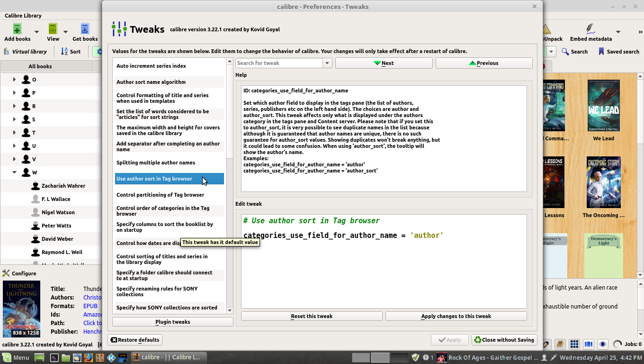Click the Add books toolbar icon

pyautogui.click(x=17, y=29)
